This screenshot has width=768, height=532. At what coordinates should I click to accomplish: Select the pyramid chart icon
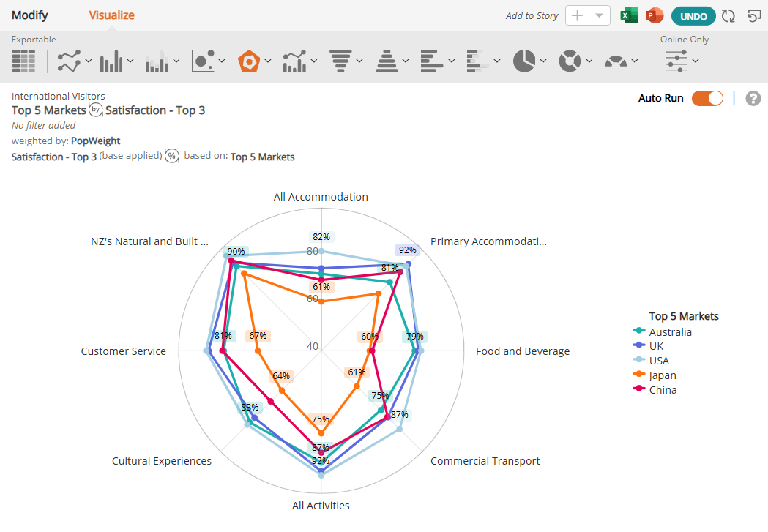387,61
